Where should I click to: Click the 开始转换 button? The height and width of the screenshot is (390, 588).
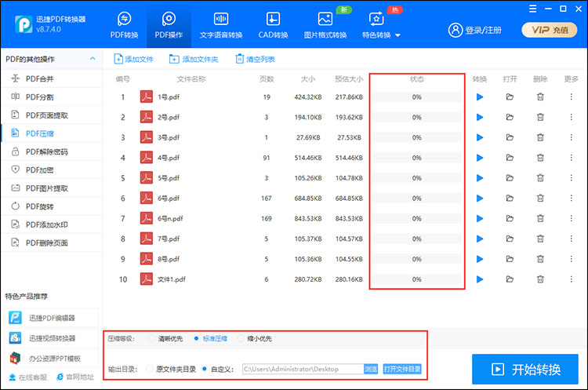pos(525,370)
